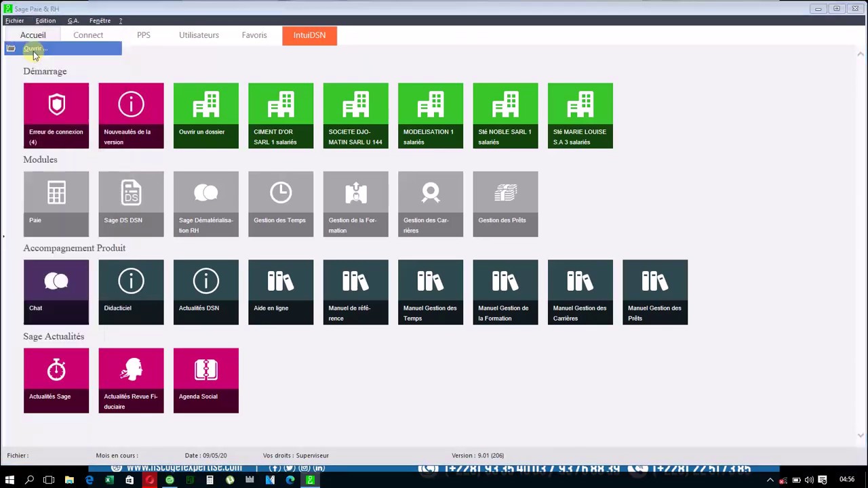The image size is (868, 488).
Task: Open the Gestion des Prêts module
Action: [505, 204]
